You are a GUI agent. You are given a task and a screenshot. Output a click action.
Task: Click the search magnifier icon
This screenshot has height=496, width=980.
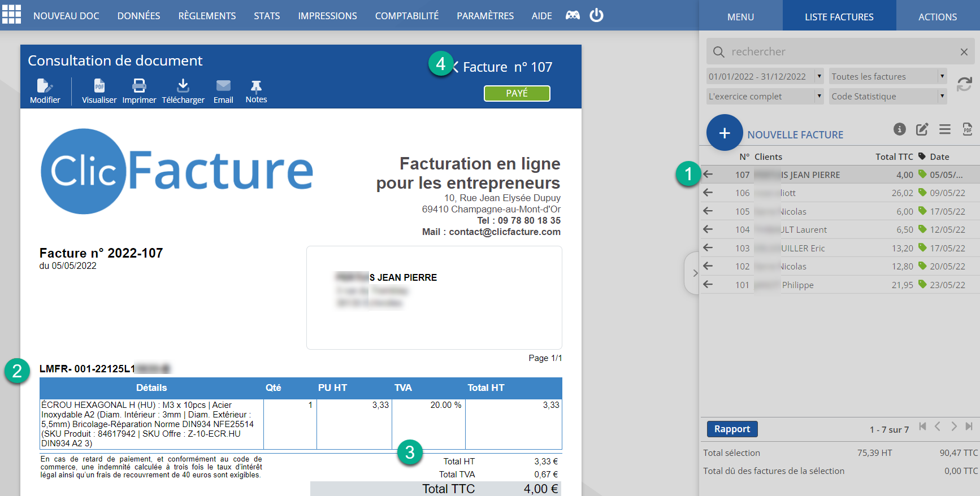pos(719,52)
